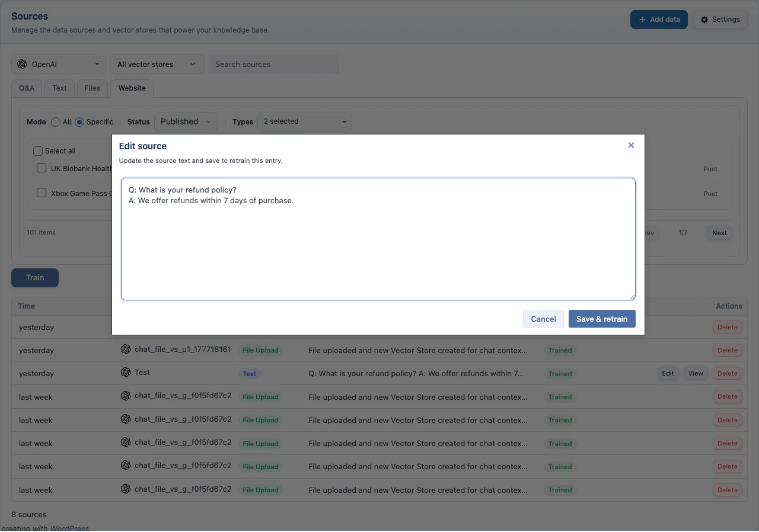Expand the Types selector showing 2 selected
This screenshot has height=532, width=759.
click(x=304, y=122)
